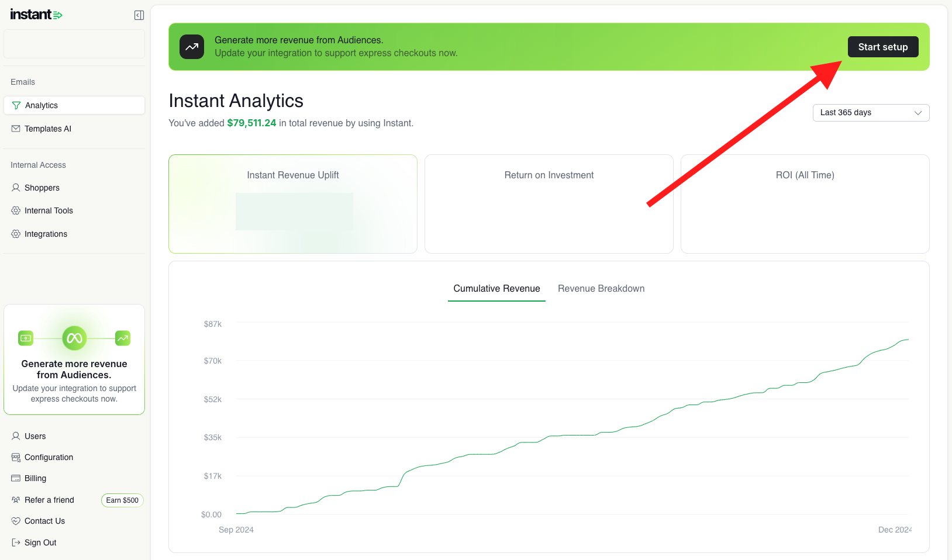The width and height of the screenshot is (952, 560).
Task: Click the empty box below the Instant logo
Action: point(74,44)
